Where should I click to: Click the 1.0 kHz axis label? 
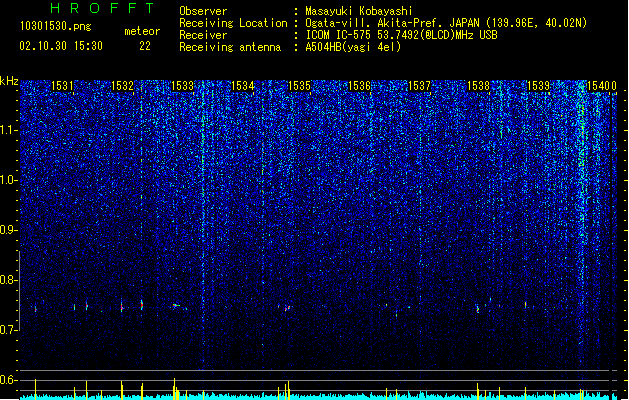pyautogui.click(x=9, y=181)
